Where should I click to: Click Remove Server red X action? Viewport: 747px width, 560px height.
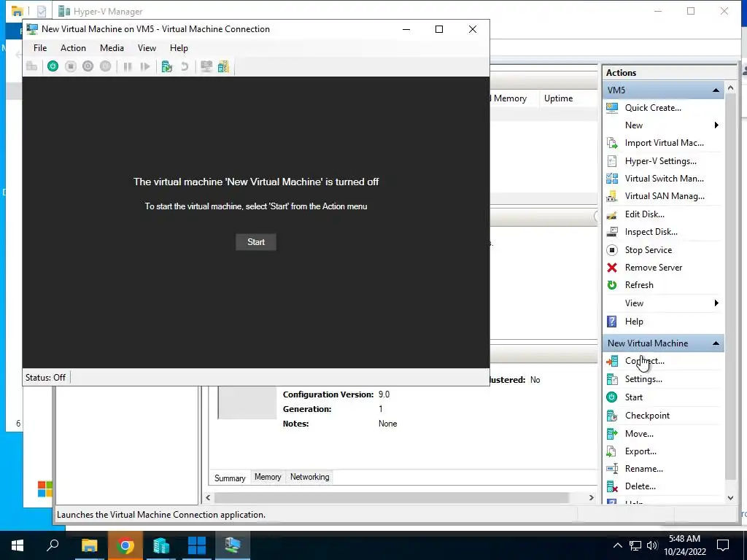pos(653,268)
